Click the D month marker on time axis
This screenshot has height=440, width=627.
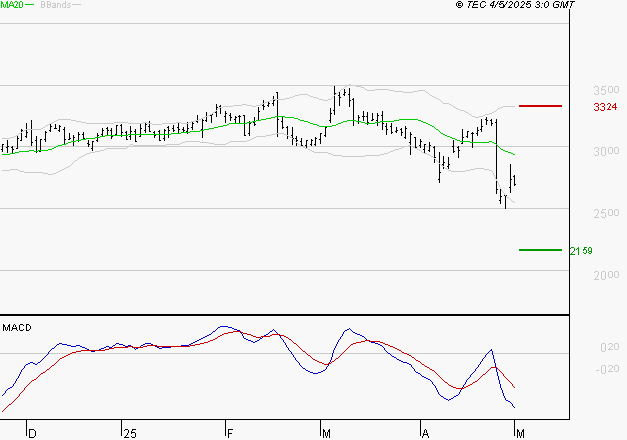32,434
